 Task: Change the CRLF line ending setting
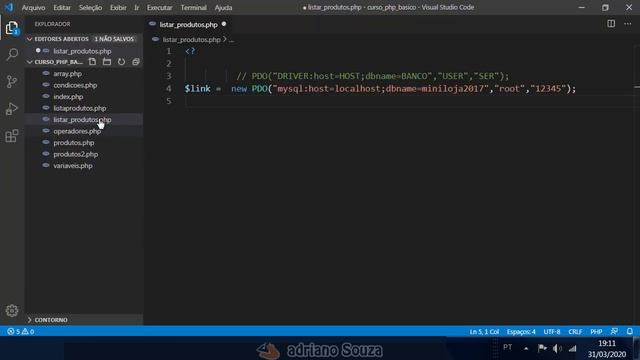pos(575,331)
